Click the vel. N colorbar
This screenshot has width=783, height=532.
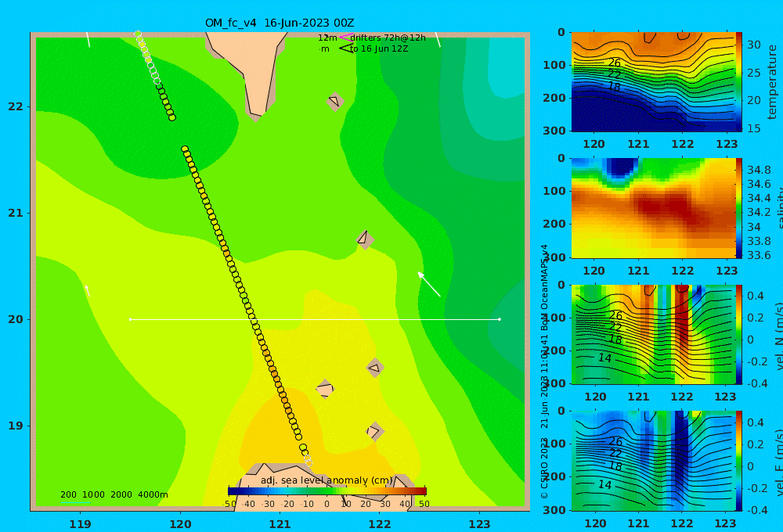pos(738,334)
